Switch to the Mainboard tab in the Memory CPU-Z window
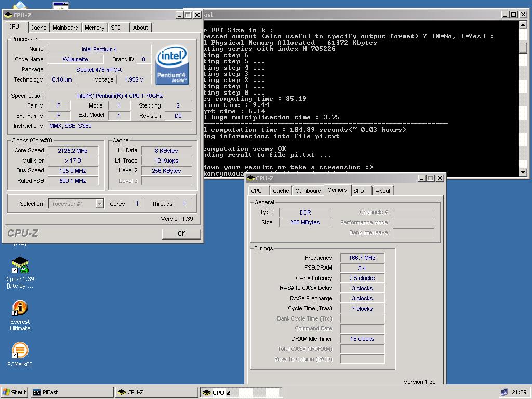 [308, 191]
